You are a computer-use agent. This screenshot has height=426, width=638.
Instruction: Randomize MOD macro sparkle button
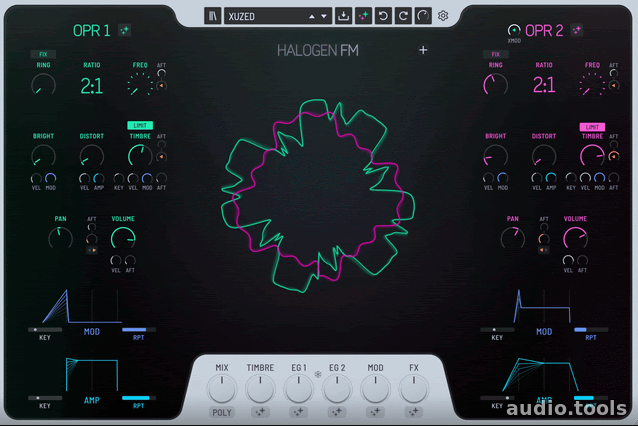[375, 413]
